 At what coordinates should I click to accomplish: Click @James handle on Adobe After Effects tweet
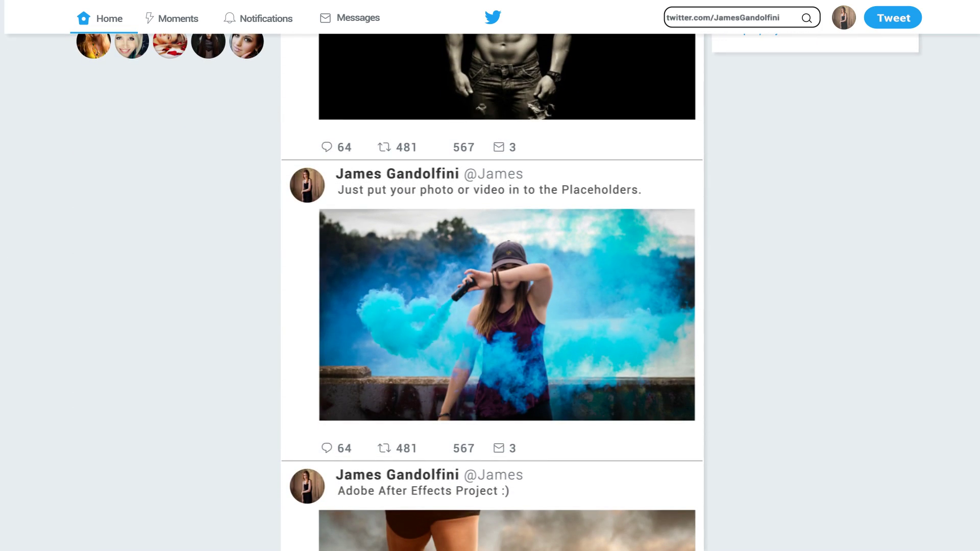tap(493, 475)
